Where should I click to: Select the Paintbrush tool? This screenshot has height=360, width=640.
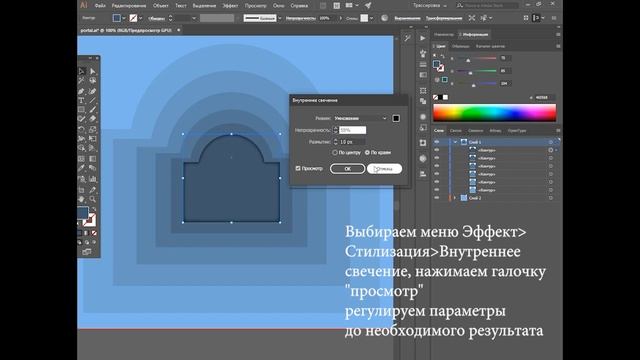tap(93, 110)
